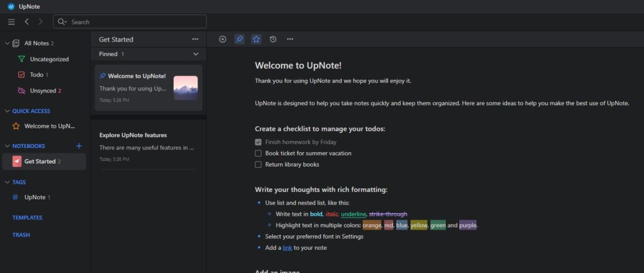This screenshot has width=644, height=273.
Task: Click the blue word 'bold'
Action: (316, 214)
